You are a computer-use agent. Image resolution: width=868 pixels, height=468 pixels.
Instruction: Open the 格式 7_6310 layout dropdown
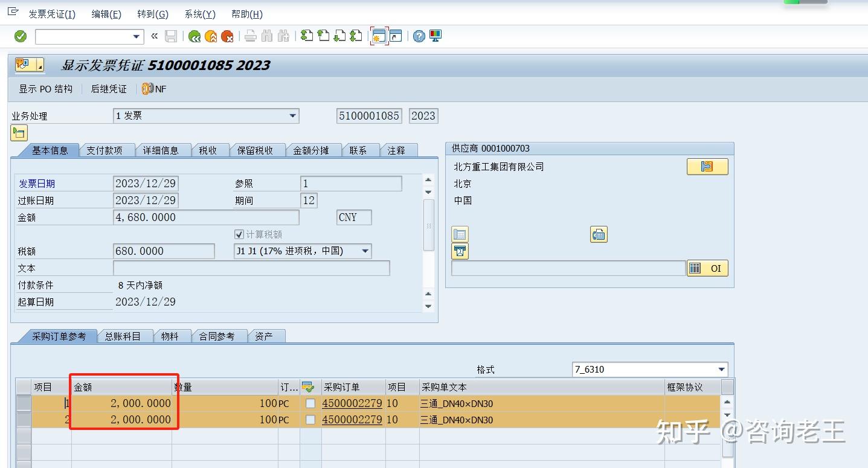click(721, 370)
